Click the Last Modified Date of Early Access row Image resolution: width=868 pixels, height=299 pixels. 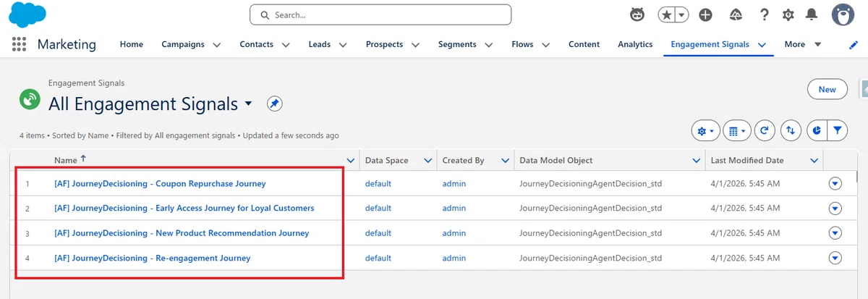click(x=744, y=209)
